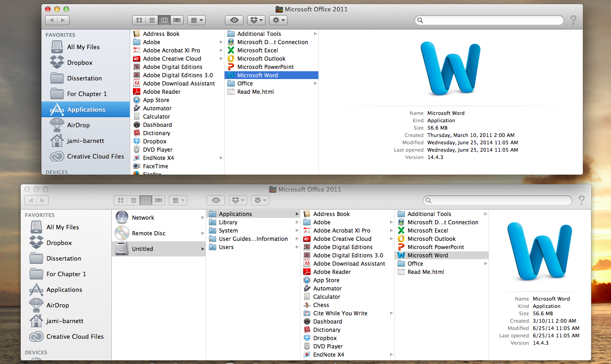611x364 pixels.
Task: Open jami-barnett home in top sidebar
Action: pos(86,141)
